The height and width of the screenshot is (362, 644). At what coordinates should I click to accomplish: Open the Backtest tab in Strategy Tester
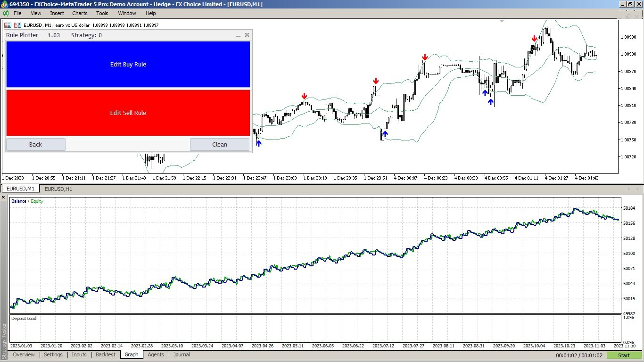[x=105, y=354]
